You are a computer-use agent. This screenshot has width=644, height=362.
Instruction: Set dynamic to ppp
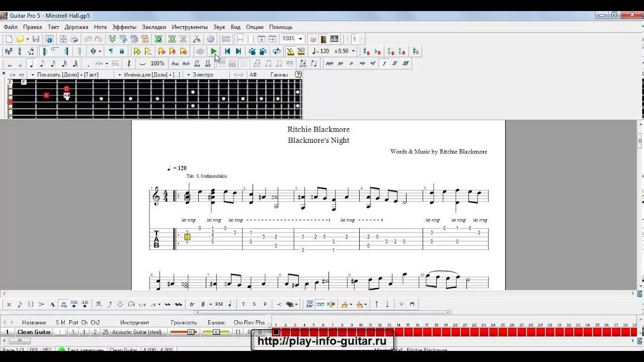(330, 64)
